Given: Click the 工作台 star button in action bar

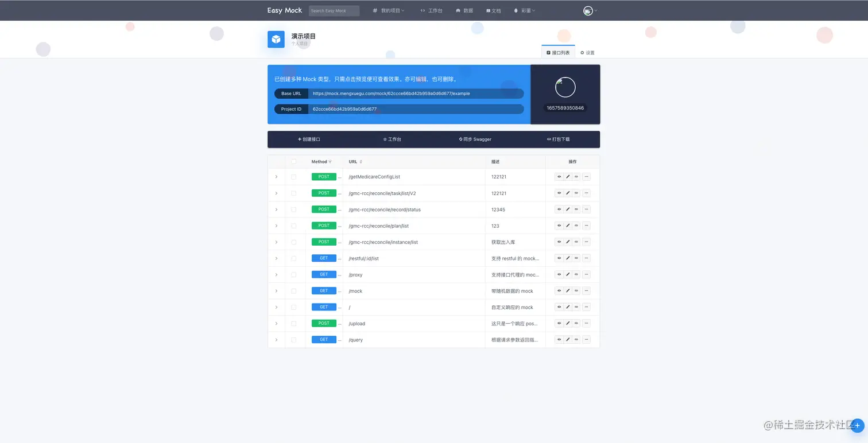Looking at the screenshot, I should point(392,139).
